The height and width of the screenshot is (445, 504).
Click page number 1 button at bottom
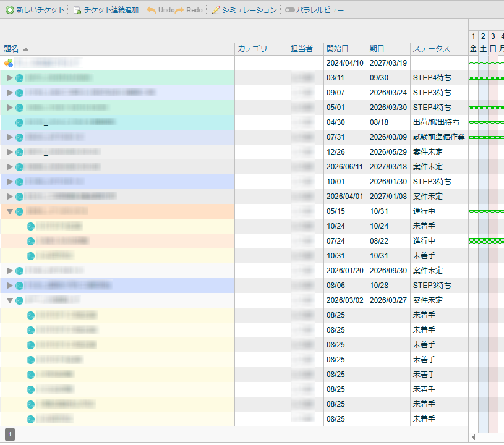(x=11, y=434)
